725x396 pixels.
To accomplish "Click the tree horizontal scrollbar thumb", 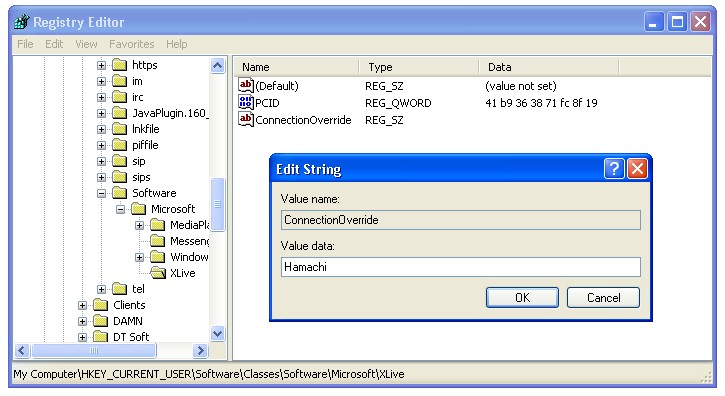I will [x=94, y=351].
